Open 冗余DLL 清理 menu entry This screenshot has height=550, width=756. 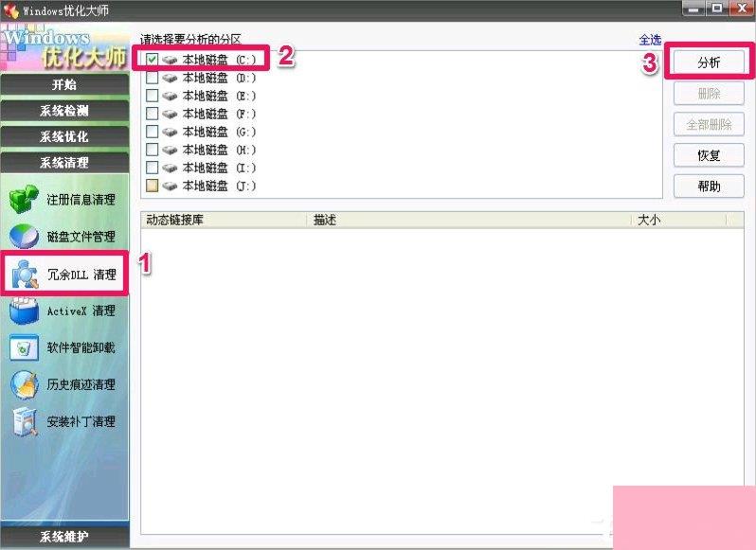(x=81, y=275)
